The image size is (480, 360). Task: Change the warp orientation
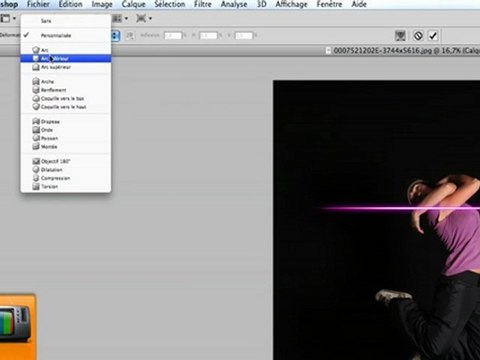(130, 36)
